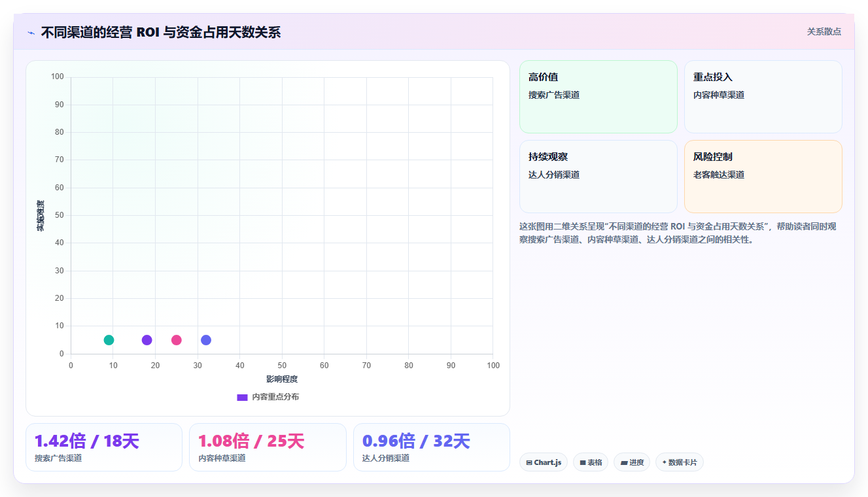Select the 1.42倍 / 18天 metric card
The height and width of the screenshot is (497, 868).
pos(104,447)
